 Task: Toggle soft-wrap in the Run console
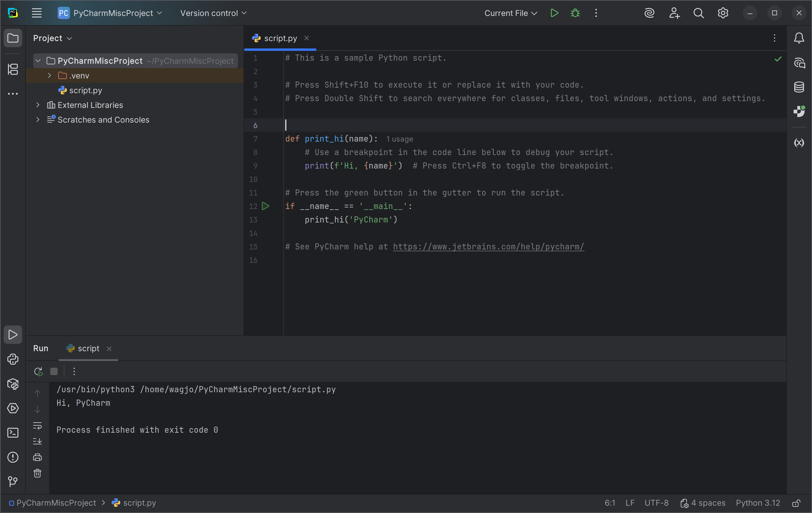(37, 426)
